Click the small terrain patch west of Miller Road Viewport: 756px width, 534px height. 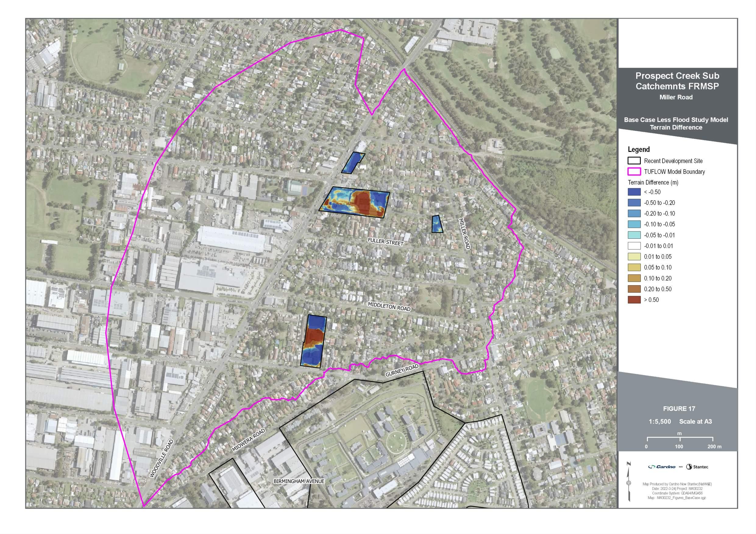point(437,224)
